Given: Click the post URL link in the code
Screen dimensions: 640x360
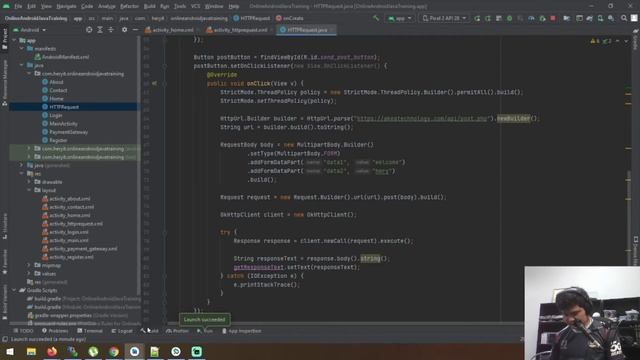Looking at the screenshot, I should pyautogui.click(x=422, y=118).
